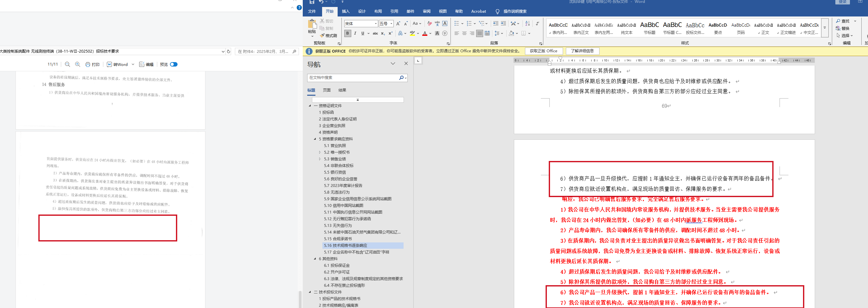Toggle the 预览 preview switch
Image resolution: width=868 pixels, height=308 pixels.
pos(174,64)
